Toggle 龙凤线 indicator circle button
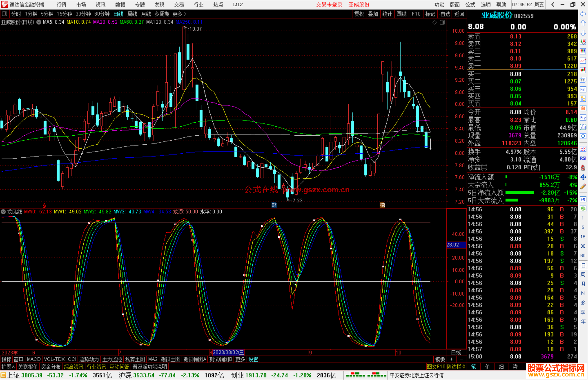 3,212
